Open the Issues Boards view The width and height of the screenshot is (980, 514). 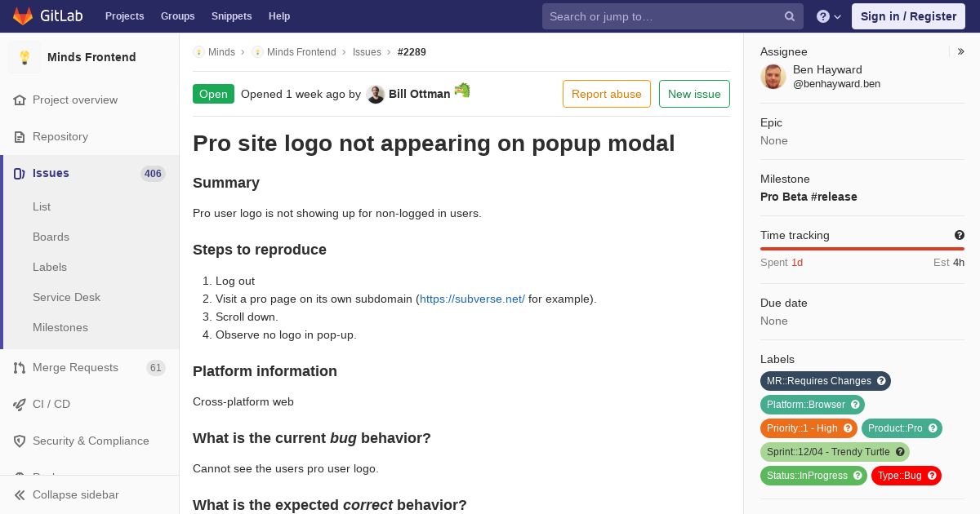click(51, 237)
